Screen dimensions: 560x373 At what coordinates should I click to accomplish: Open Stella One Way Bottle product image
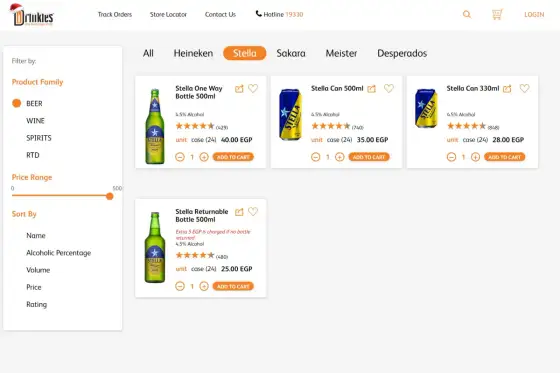155,126
